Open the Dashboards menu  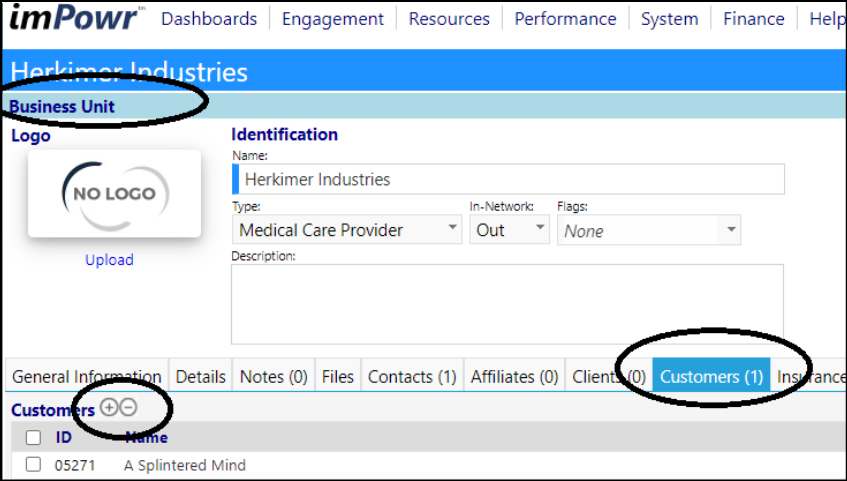(209, 19)
